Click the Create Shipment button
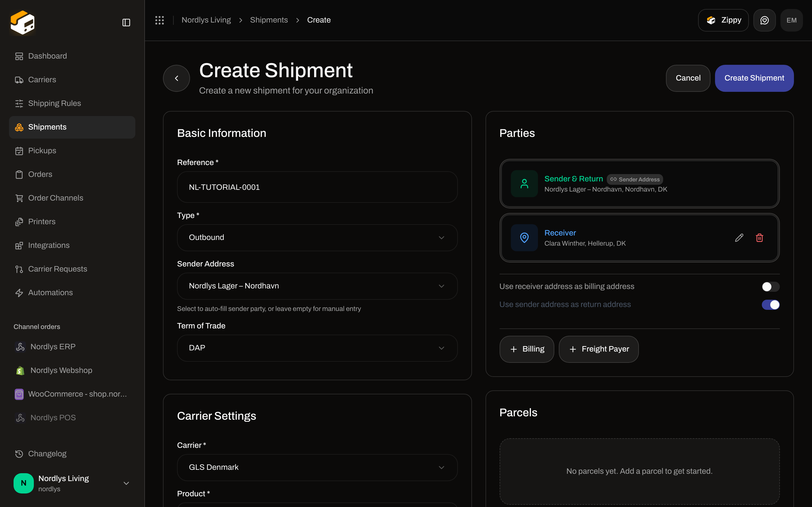 tap(754, 78)
